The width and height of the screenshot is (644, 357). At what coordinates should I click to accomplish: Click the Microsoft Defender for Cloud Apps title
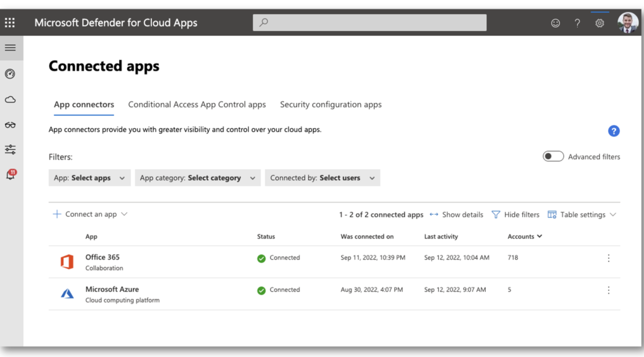[x=116, y=22]
